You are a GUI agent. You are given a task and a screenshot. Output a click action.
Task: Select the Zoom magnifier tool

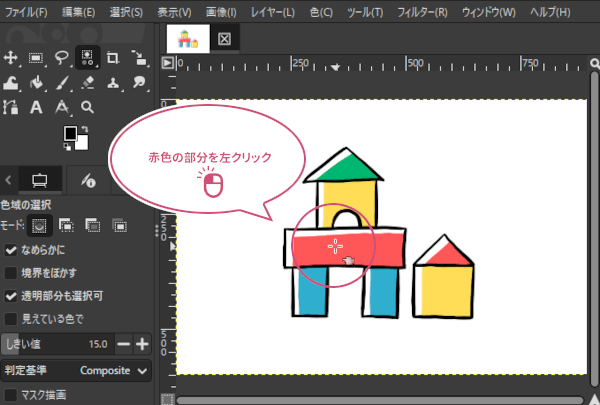pyautogui.click(x=88, y=108)
